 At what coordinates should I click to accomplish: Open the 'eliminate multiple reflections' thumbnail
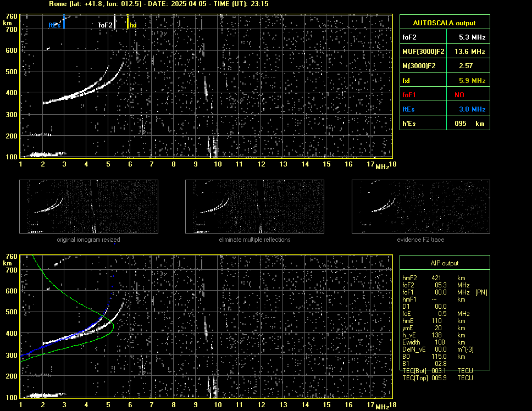click(254, 207)
